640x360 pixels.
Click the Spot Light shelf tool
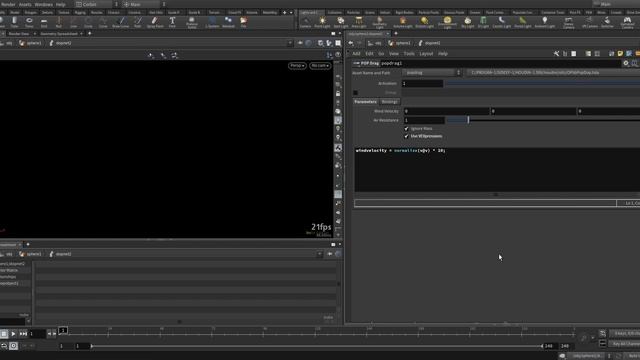tap(341, 22)
